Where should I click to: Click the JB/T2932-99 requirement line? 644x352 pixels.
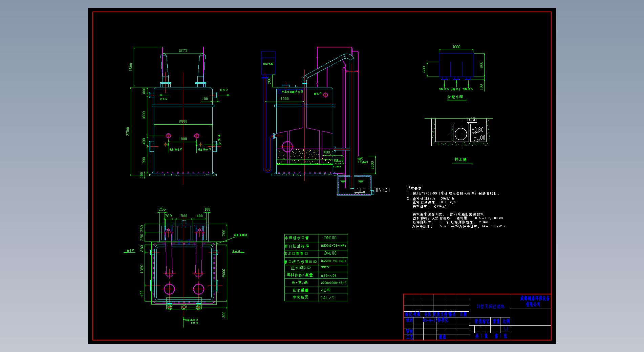tap(453, 194)
